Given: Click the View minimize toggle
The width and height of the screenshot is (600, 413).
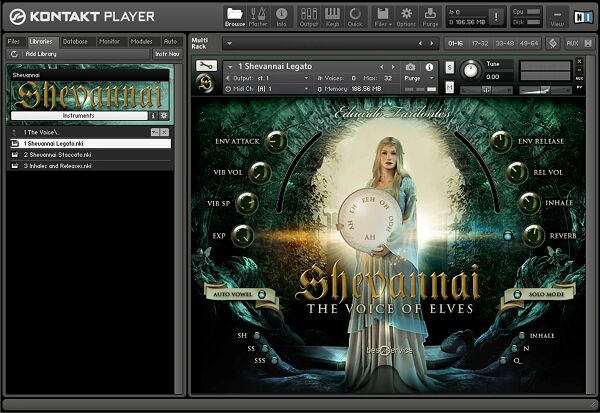Looking at the screenshot, I should click(x=557, y=17).
